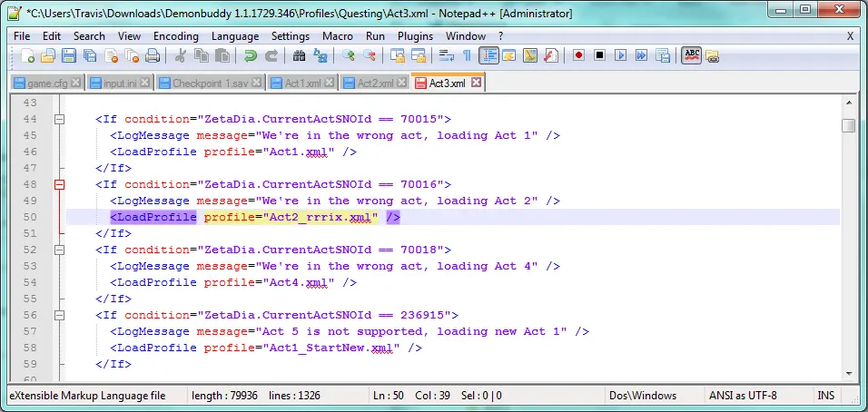Open Find with the binoculars icon
Image resolution: width=868 pixels, height=412 pixels.
(x=300, y=55)
